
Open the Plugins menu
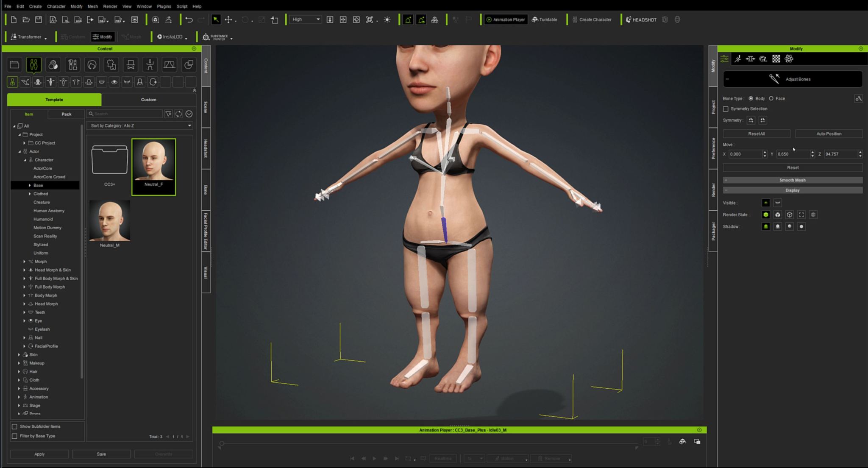coord(164,6)
